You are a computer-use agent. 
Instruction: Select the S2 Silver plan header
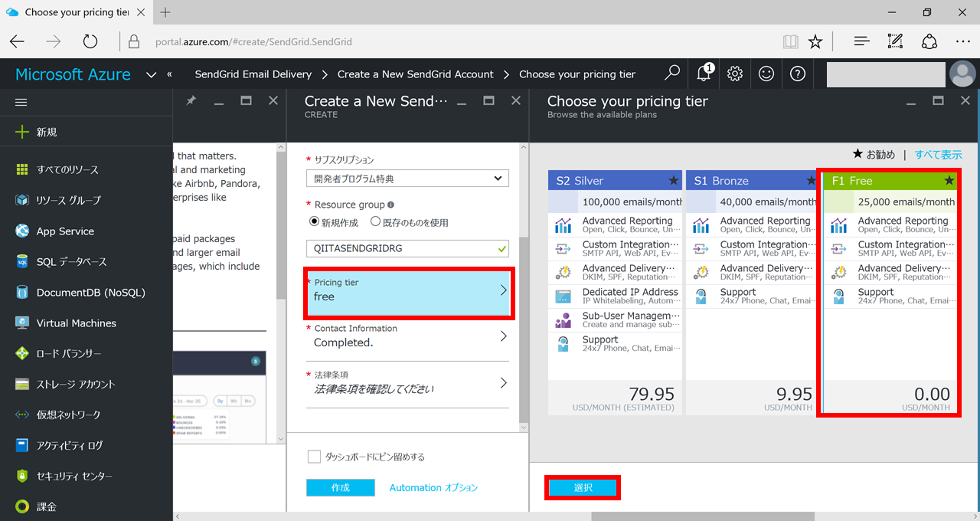[616, 181]
